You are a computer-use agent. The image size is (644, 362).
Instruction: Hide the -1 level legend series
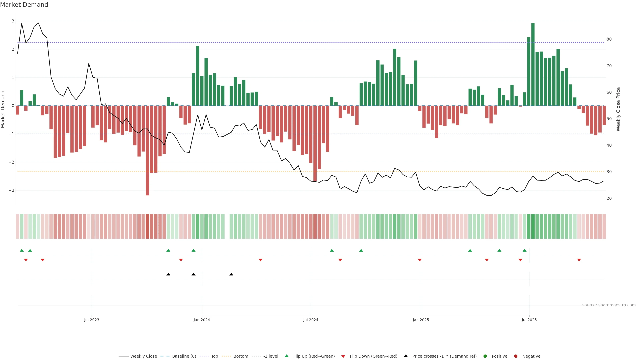271,356
